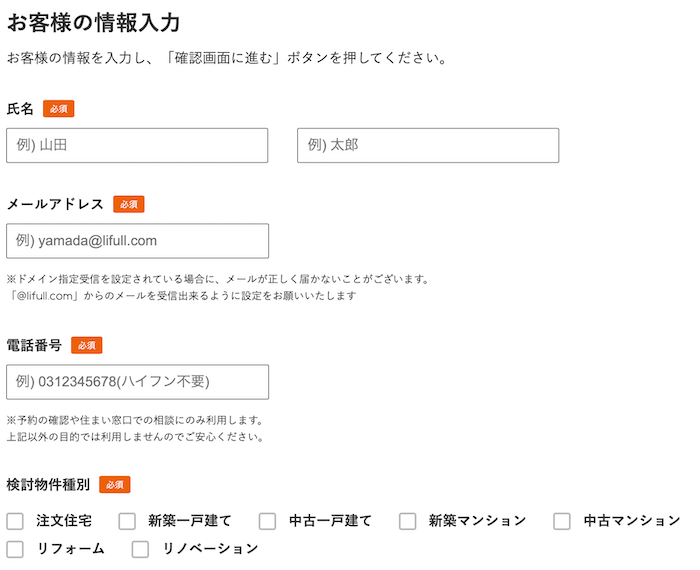Image resolution: width=700 pixels, height=570 pixels.
Task: Click the first name field showing 太郎
Action: coord(428,146)
